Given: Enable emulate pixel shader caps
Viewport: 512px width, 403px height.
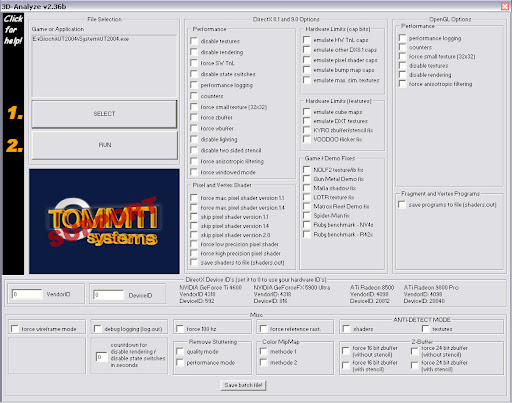Looking at the screenshot, I should coord(307,60).
